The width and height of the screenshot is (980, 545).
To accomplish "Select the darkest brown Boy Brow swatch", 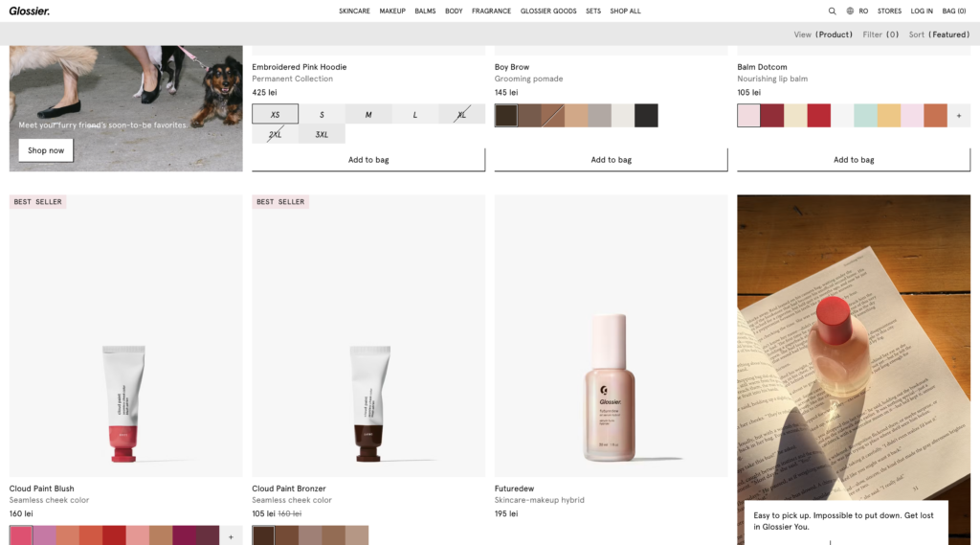I will [x=506, y=116].
